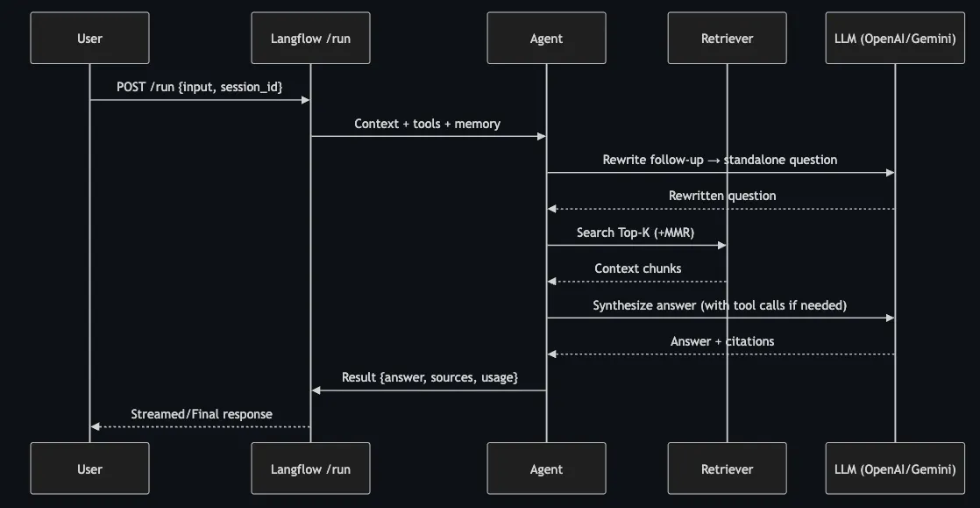
Task: Click the Context chunks response label
Action: tap(637, 268)
